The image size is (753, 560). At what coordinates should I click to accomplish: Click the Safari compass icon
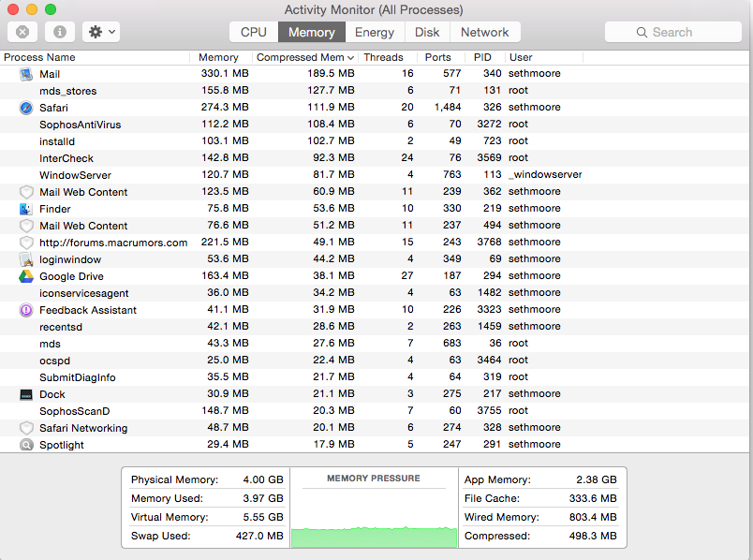tap(26, 108)
